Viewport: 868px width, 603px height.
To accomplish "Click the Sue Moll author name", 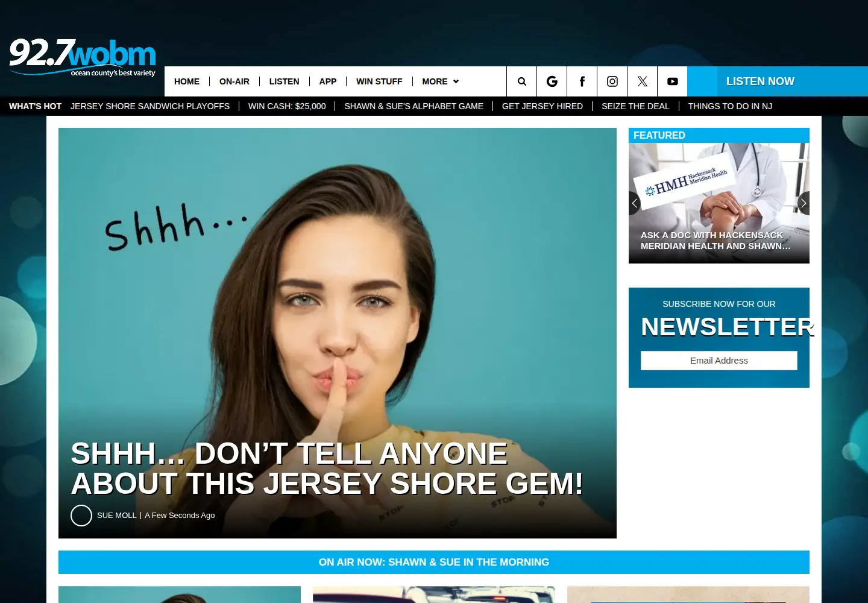I will point(117,516).
